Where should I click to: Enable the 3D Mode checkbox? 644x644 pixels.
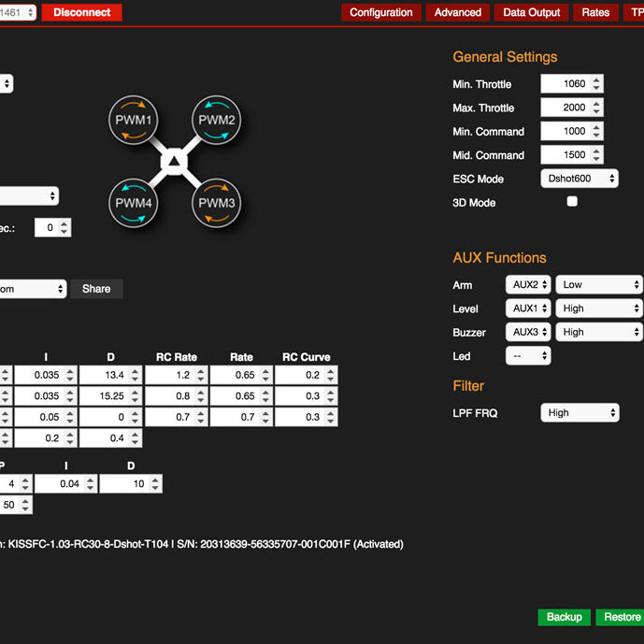pyautogui.click(x=572, y=202)
